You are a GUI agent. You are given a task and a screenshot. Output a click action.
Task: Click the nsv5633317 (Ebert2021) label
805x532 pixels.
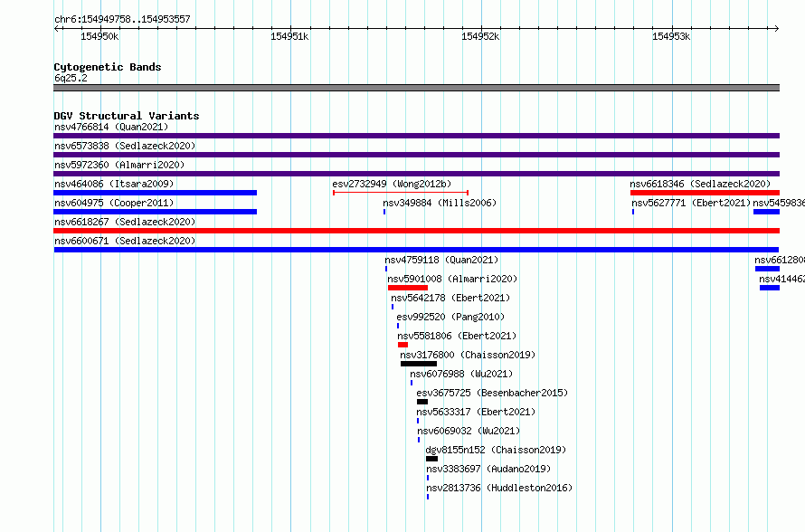[476, 412]
